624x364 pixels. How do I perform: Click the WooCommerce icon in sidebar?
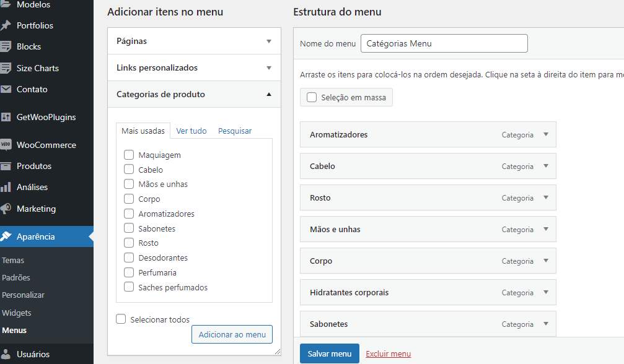[6, 145]
